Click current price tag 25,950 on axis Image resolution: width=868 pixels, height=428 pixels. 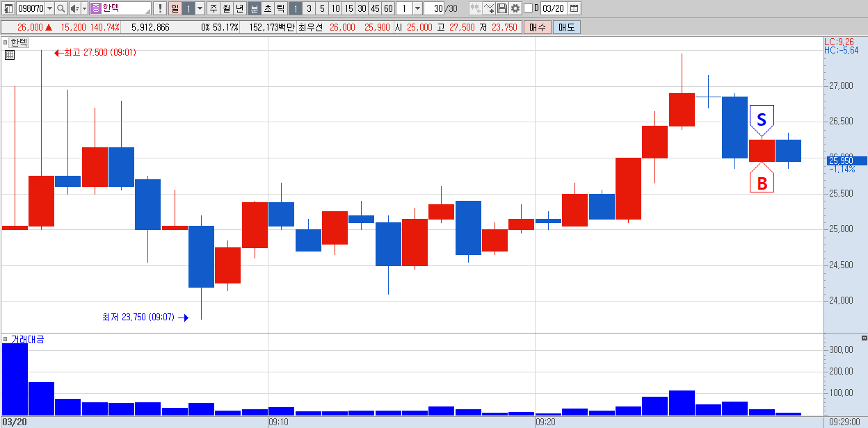(846, 160)
